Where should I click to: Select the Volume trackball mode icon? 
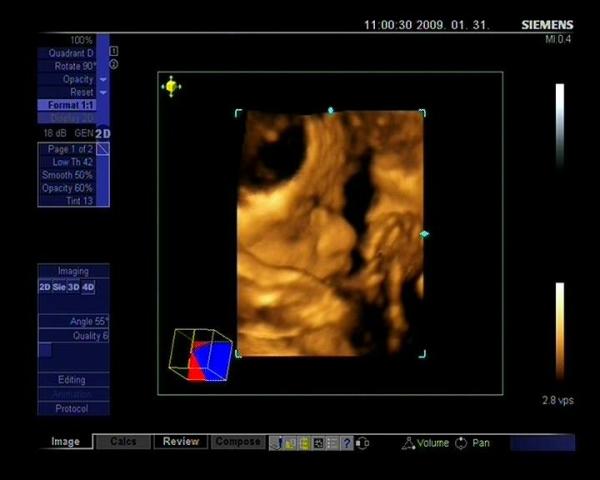coord(408,442)
